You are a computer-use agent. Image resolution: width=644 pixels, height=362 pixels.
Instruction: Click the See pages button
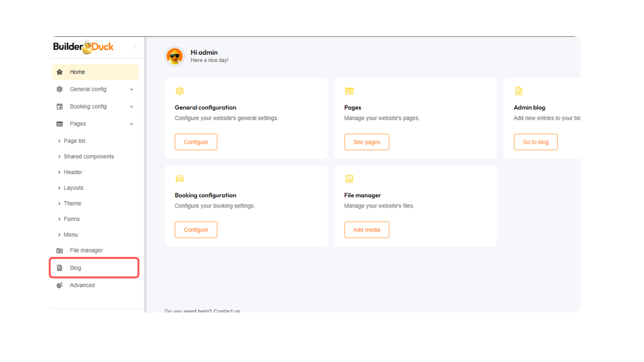(x=366, y=142)
